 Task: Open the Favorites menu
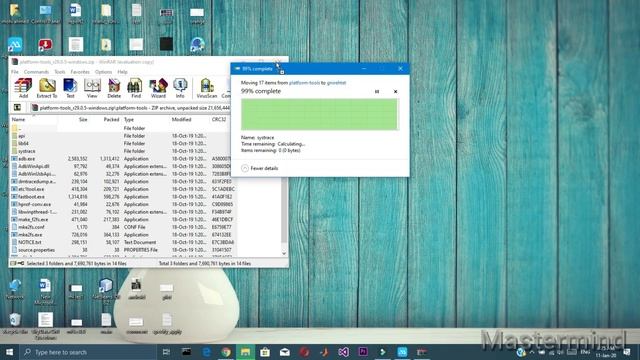click(80, 72)
